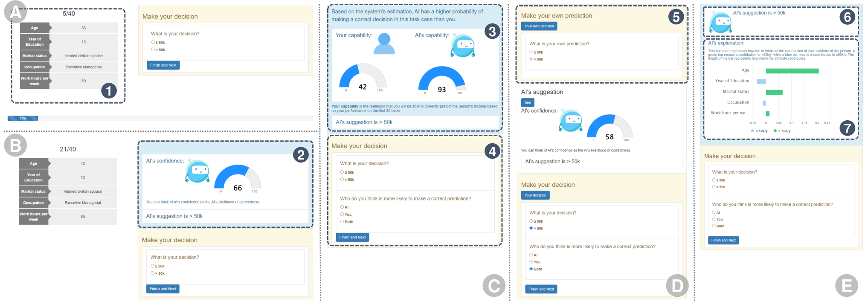Click the '> 50k/y' green legend dot
This screenshot has width=868, height=305.
(x=775, y=131)
